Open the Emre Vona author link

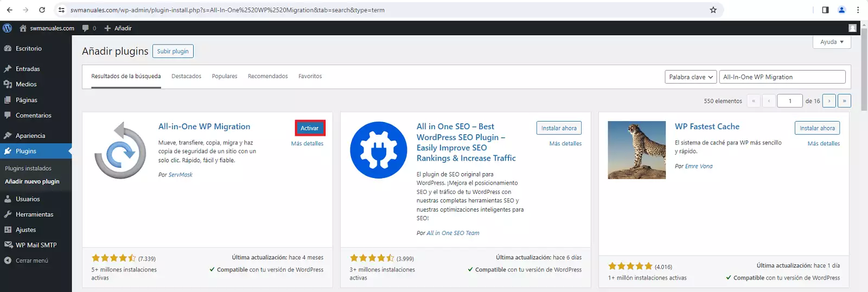tap(699, 167)
